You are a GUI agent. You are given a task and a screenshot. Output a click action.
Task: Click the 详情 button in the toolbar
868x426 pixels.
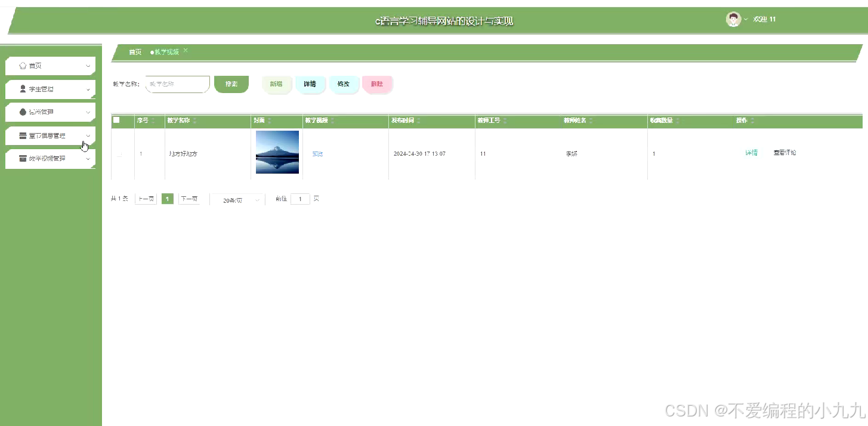click(310, 84)
